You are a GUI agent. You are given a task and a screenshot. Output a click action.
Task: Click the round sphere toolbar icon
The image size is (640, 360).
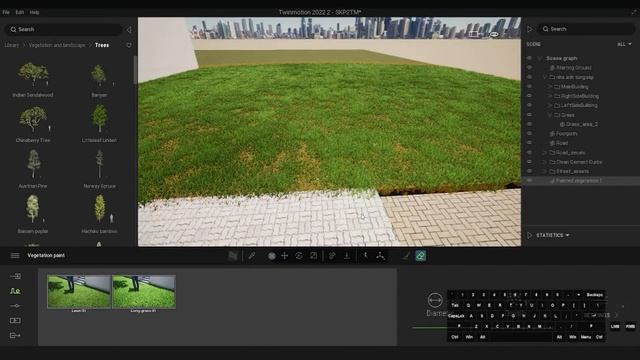click(x=272, y=256)
